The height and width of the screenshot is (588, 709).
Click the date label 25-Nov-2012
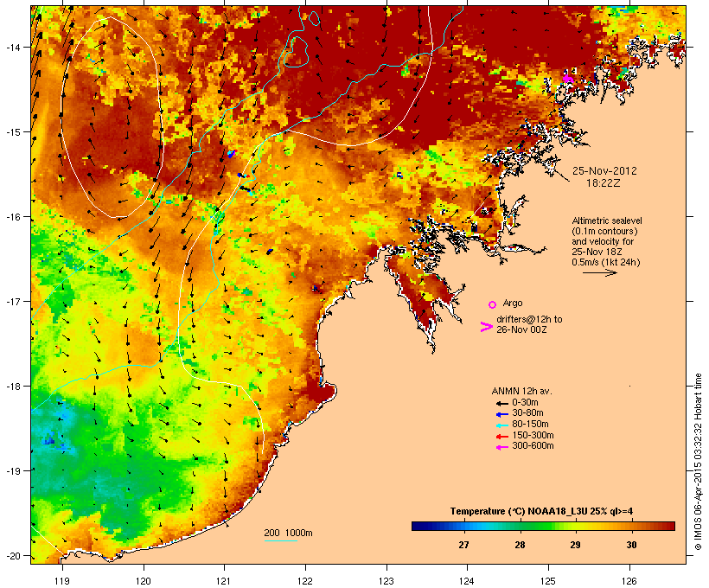[604, 171]
